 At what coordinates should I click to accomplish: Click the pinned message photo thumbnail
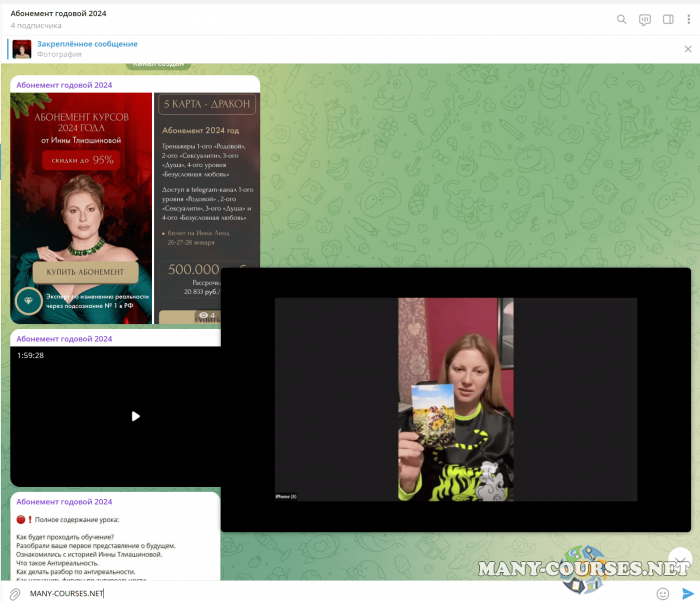(x=22, y=49)
